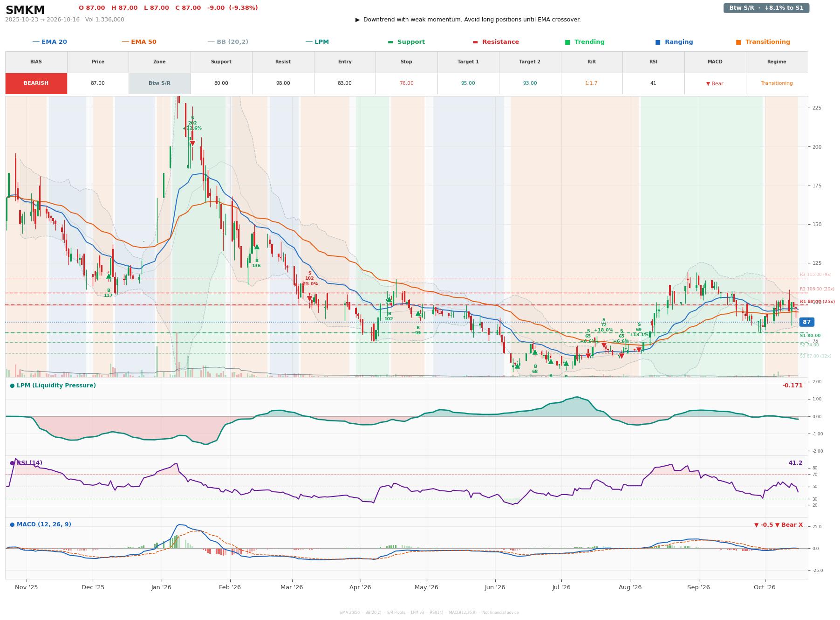Select the EMA 50 legend entry
840x620 pixels.
pyautogui.click(x=139, y=42)
